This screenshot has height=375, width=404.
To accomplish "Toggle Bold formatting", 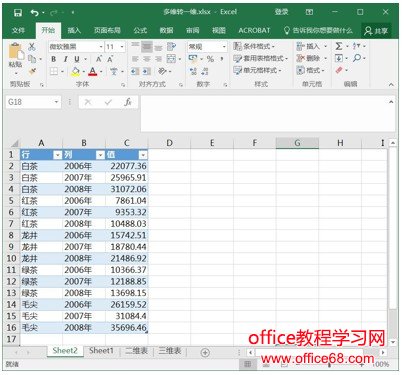I will tap(53, 59).
